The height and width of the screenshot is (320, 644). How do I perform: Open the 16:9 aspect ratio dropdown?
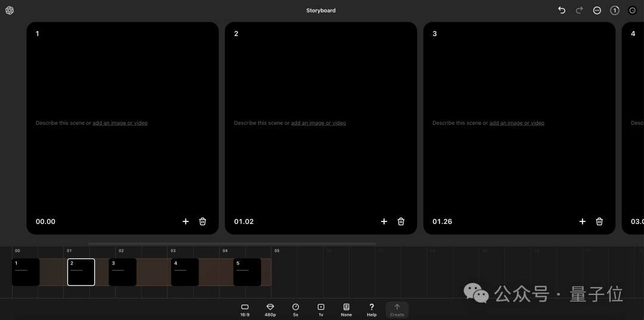(244, 309)
